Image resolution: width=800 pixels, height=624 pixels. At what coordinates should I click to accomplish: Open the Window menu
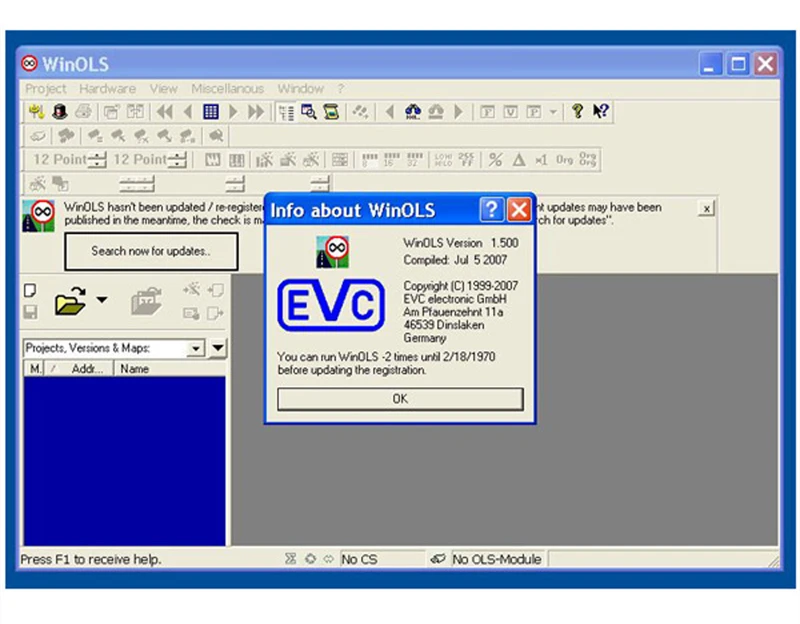(301, 89)
